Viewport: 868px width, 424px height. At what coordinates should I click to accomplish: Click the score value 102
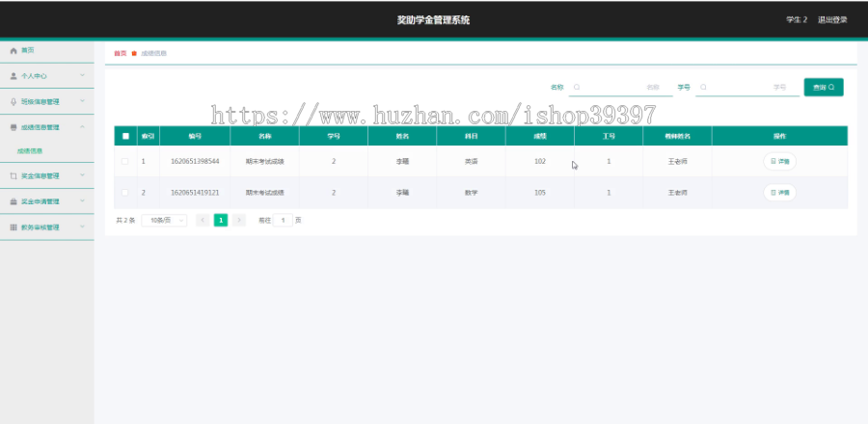540,162
